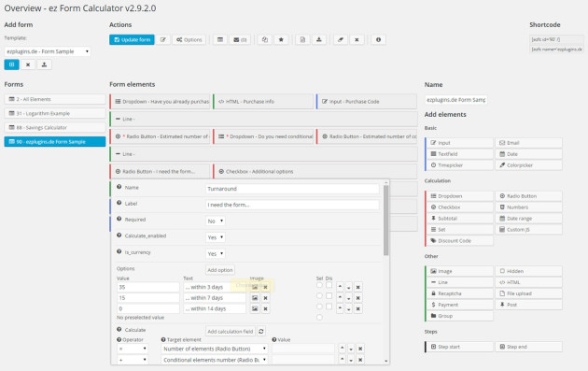Select the 'No preselected value' radio
Image resolution: width=588 pixels, height=371 pixels.
[319, 318]
